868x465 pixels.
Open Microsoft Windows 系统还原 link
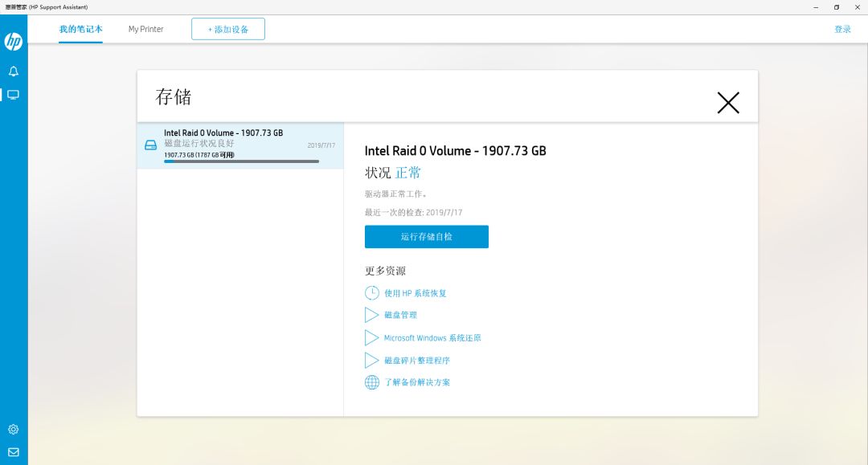(432, 338)
